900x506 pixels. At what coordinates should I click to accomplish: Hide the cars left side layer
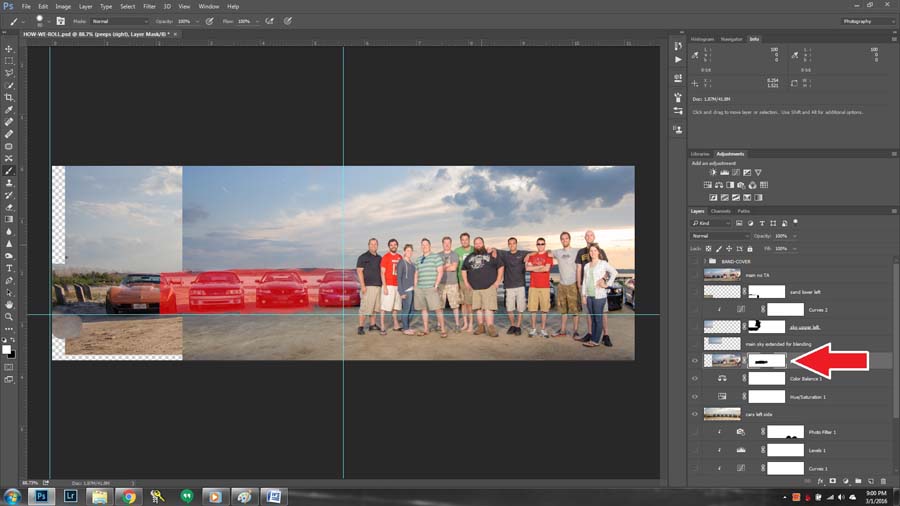695,414
